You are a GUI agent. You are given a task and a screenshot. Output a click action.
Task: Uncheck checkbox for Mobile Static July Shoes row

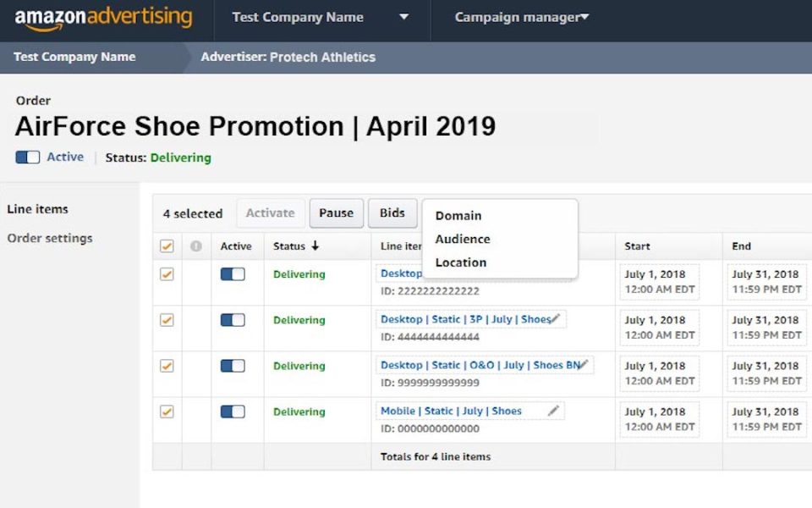167,411
